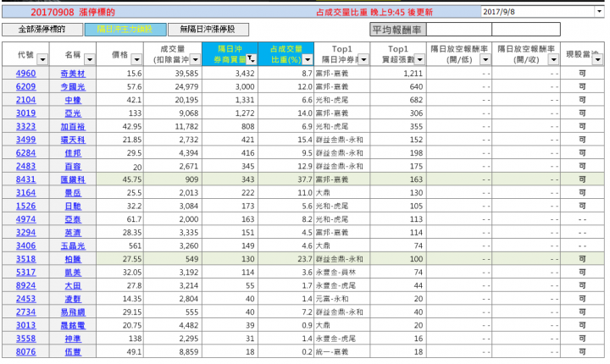Open stock name link 英濟
Screen dimensions: 610x364
tap(73, 232)
